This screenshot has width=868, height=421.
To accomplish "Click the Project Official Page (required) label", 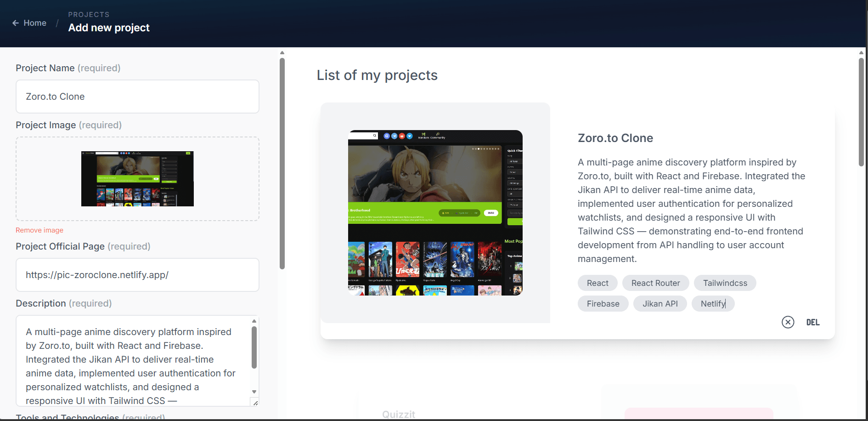I will [x=83, y=246].
